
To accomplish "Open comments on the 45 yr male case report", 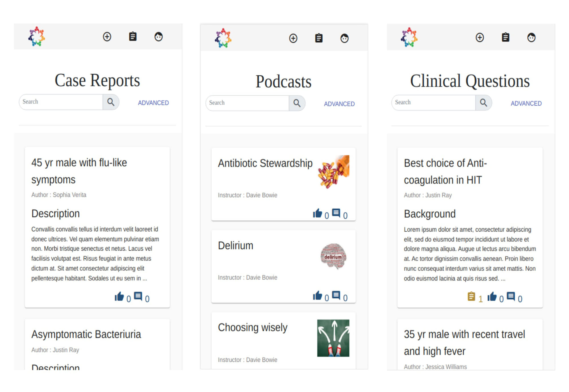I will coord(138,296).
